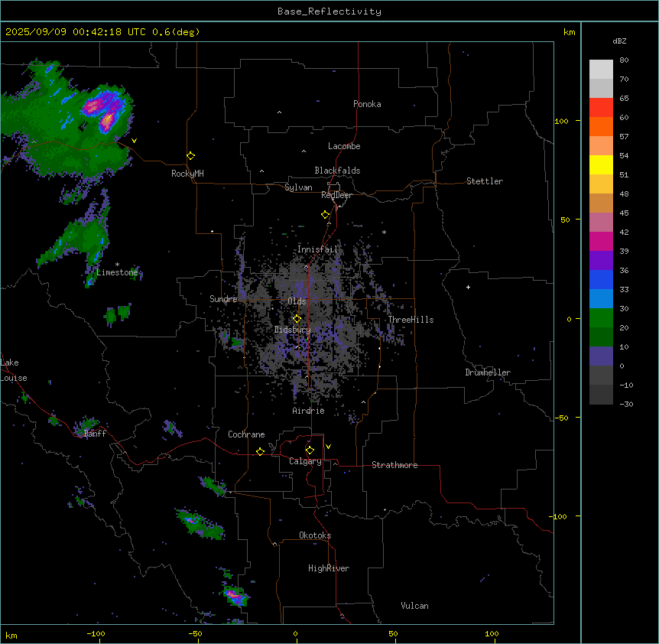Pick the red swatch in the dBZ legend
The height and width of the screenshot is (644, 659).
point(601,108)
